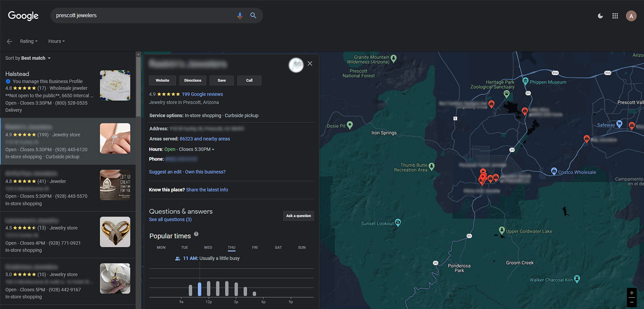Viewport: 644px width, 309px height.
Task: Open listing with phone (928) 442-9167
Action: 68,281
